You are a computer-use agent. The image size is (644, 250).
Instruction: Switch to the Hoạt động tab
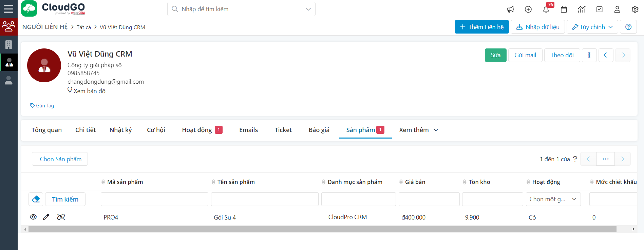[x=202, y=130]
